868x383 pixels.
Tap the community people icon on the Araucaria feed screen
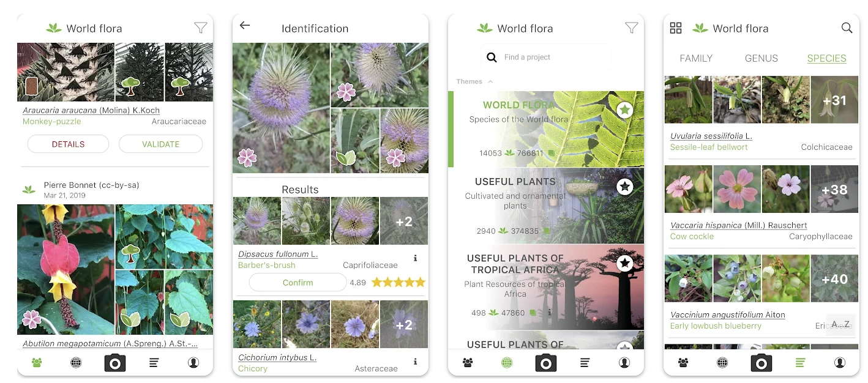tap(37, 363)
